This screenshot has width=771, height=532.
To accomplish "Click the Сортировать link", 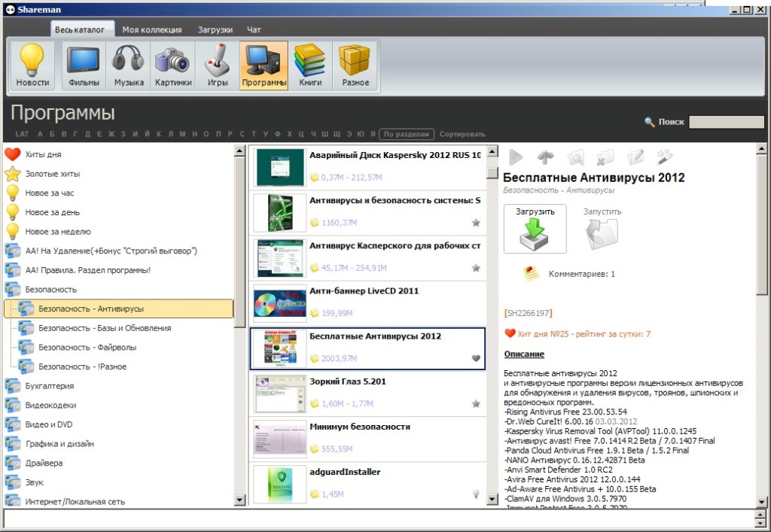I will click(x=462, y=134).
